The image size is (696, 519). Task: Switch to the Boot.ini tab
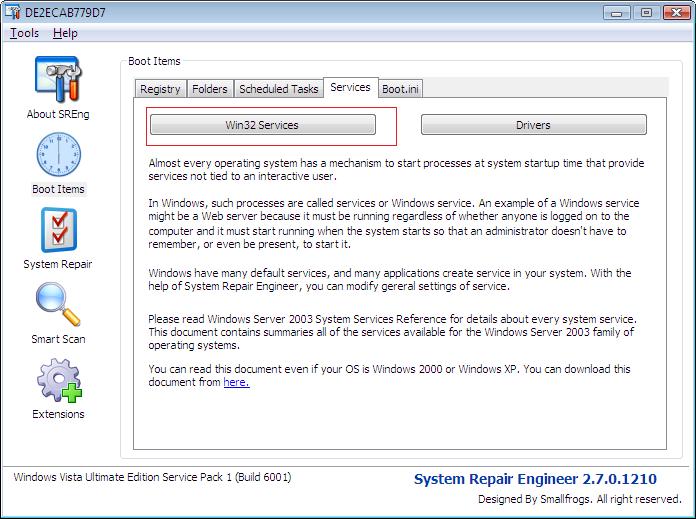tap(401, 89)
